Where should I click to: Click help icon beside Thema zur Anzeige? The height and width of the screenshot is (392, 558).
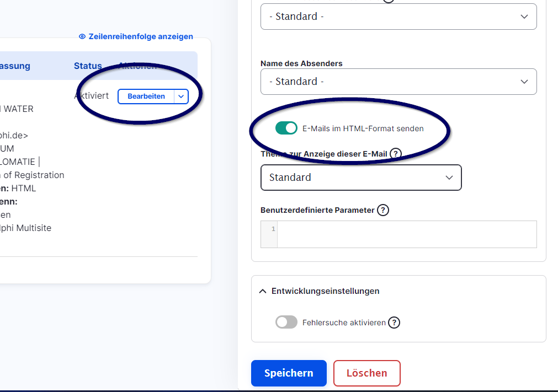395,154
